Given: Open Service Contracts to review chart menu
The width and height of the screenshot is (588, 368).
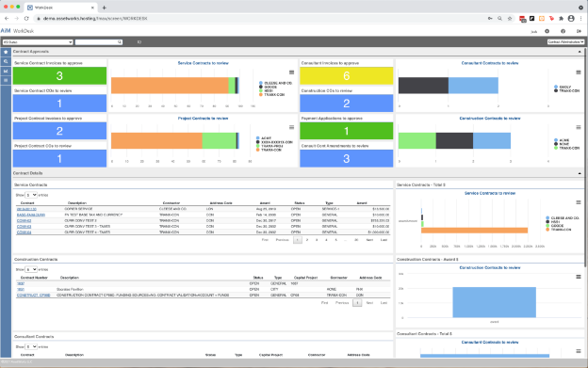Looking at the screenshot, I should [x=291, y=72].
